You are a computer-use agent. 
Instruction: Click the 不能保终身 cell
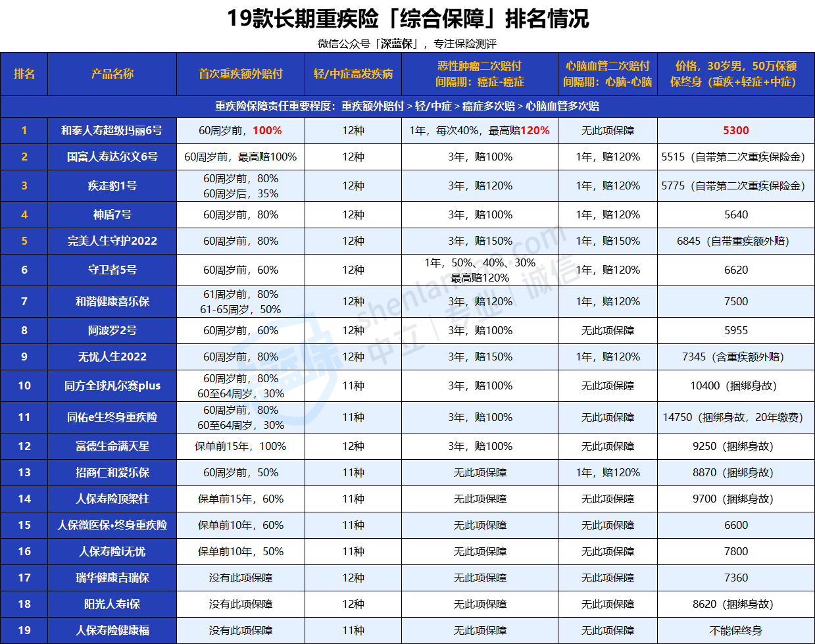click(736, 630)
